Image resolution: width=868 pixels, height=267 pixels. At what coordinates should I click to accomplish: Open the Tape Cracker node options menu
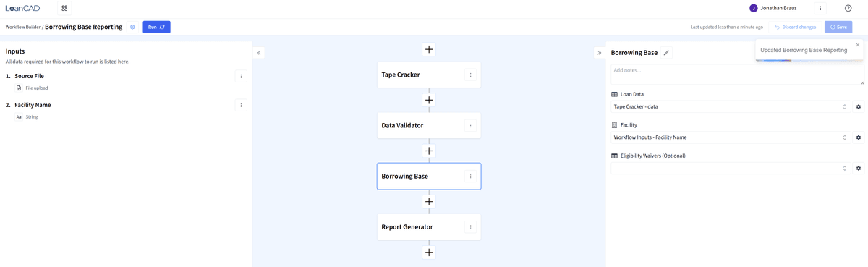click(x=470, y=75)
